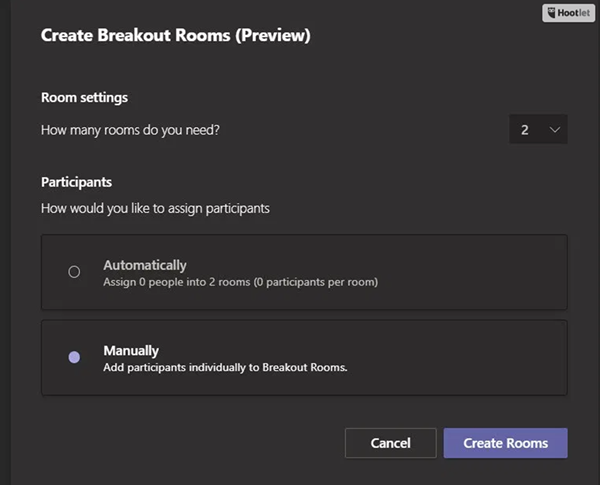Viewport: 600px width, 485px height.
Task: Click the Room settings heading
Action: click(84, 98)
